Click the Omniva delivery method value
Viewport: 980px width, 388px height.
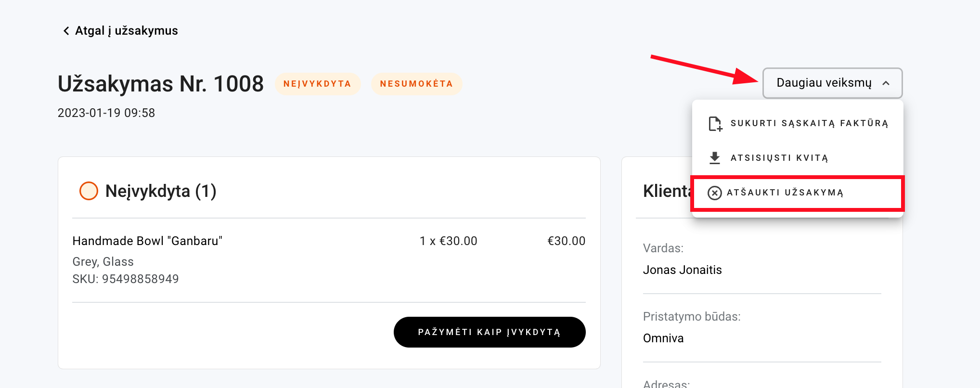(x=663, y=338)
